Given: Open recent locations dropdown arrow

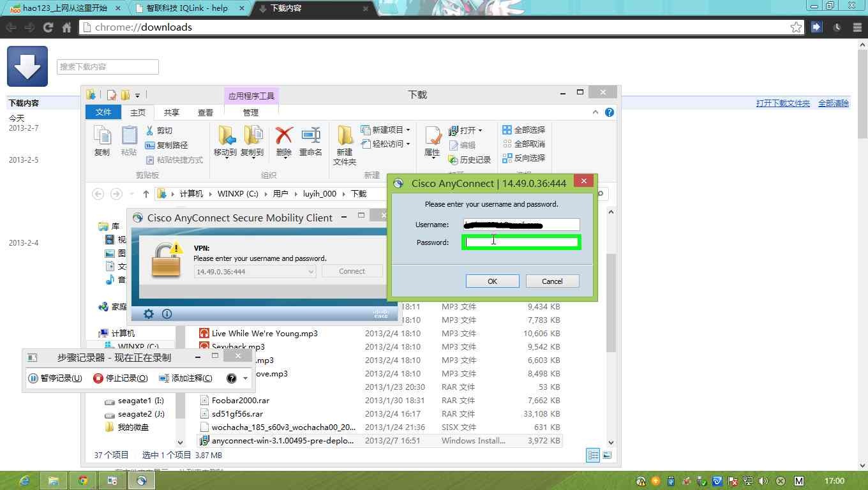Looking at the screenshot, I should (132, 194).
